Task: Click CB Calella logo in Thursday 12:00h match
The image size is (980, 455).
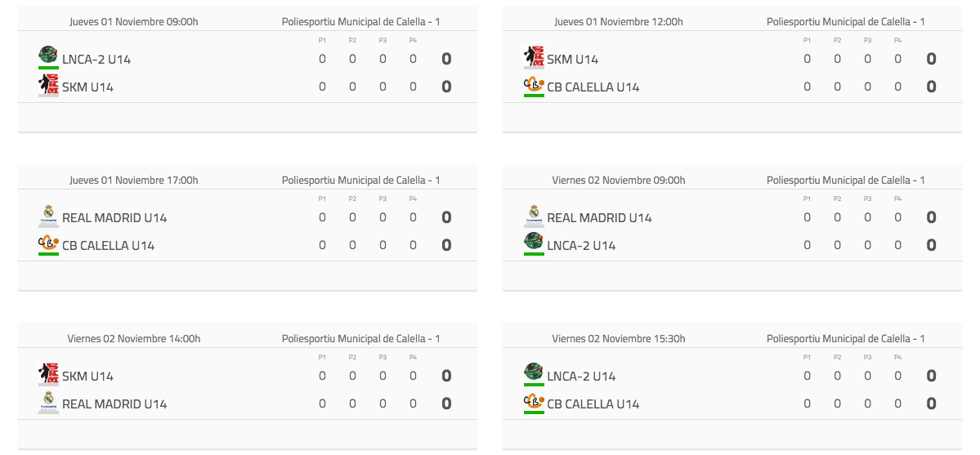Action: 534,84
